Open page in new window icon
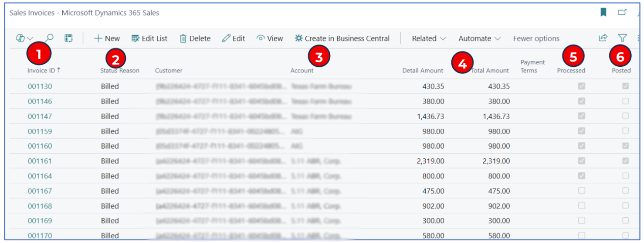This screenshot has height=243, width=644. 622,12
